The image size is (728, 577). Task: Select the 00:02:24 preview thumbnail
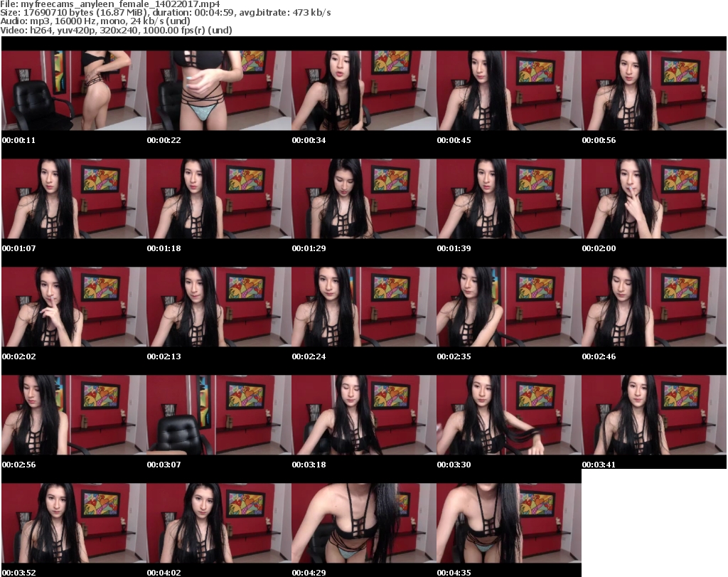pos(363,307)
